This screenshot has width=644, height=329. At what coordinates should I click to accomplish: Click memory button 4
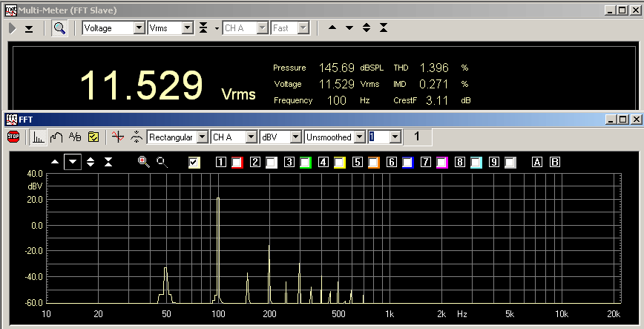323,162
